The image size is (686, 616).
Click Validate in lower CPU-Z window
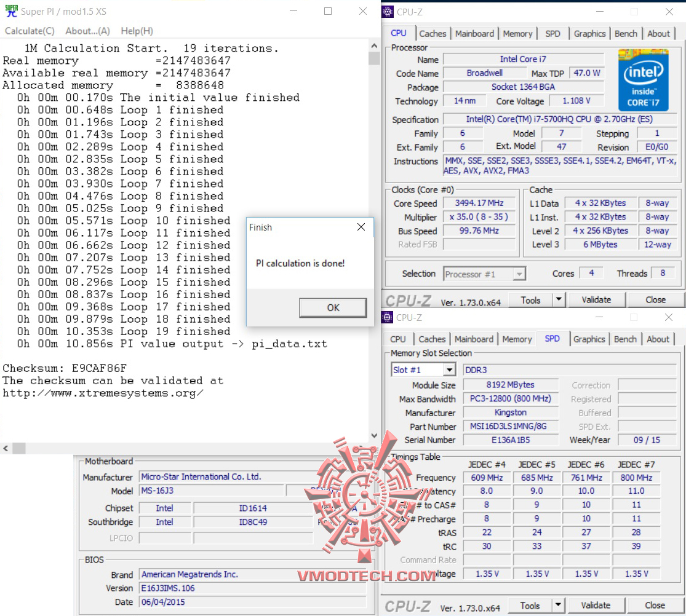[596, 606]
